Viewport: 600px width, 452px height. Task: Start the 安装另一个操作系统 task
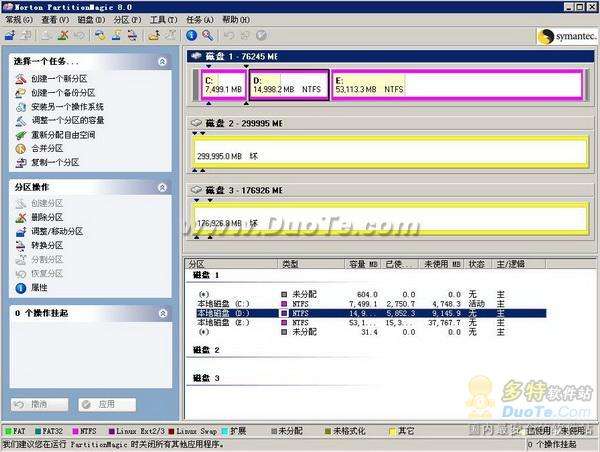click(x=67, y=107)
